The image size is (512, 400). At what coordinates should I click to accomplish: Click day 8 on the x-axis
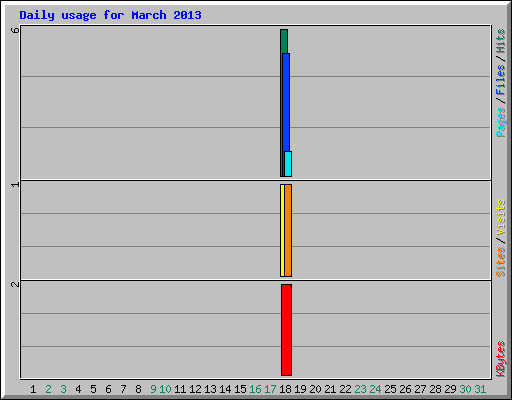click(x=138, y=389)
